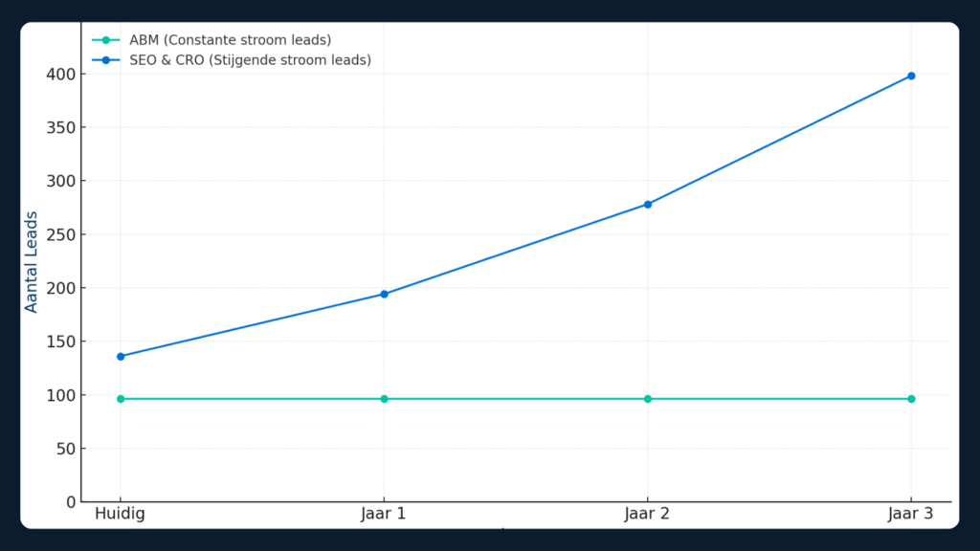980x551 pixels.
Task: Click the SEO & CRO data point at Jaar 3
Action: pyautogui.click(x=911, y=76)
